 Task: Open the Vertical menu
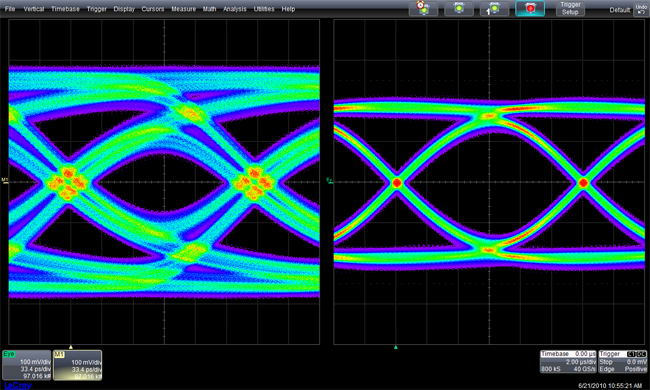(x=34, y=9)
